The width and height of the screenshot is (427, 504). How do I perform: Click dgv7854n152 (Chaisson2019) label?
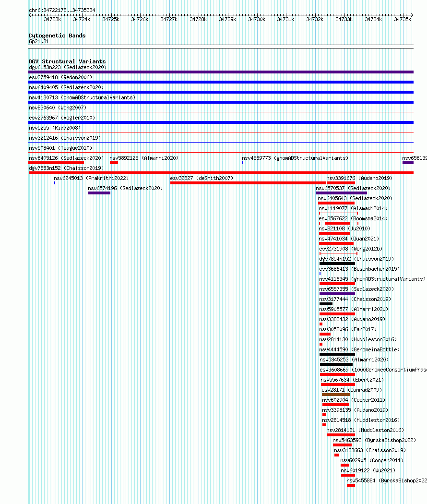coord(356,259)
